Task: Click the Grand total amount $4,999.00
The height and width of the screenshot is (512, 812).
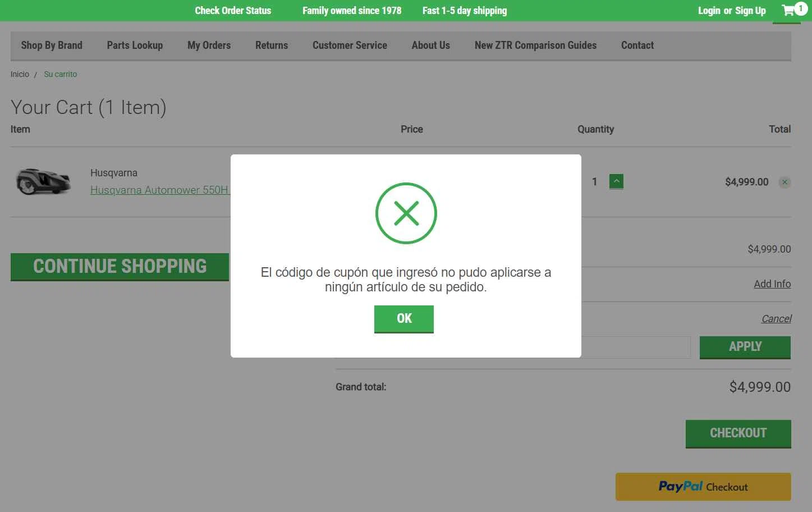Action: 760,387
